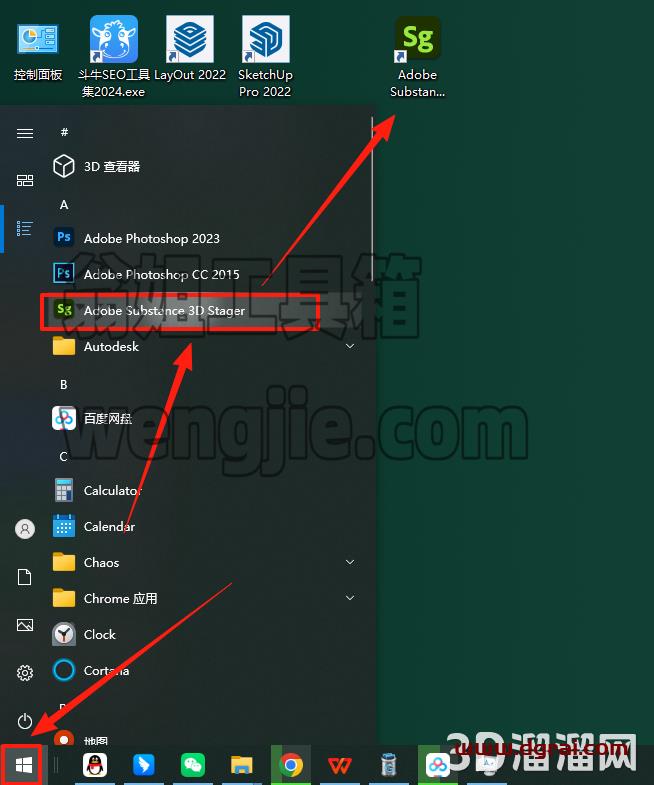Launch 3D 查看器 from app list
Image resolution: width=654 pixels, height=785 pixels.
(x=205, y=166)
